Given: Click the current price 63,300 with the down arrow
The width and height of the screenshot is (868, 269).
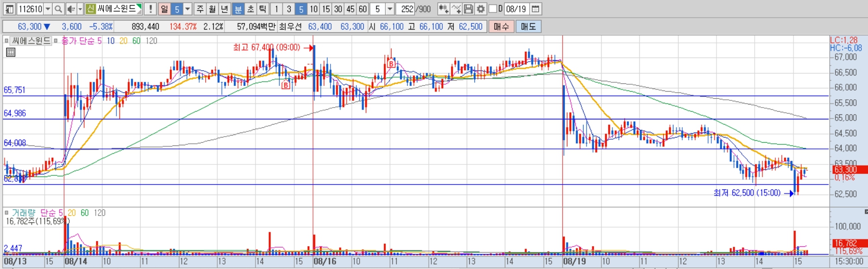Looking at the screenshot, I should tap(34, 26).
